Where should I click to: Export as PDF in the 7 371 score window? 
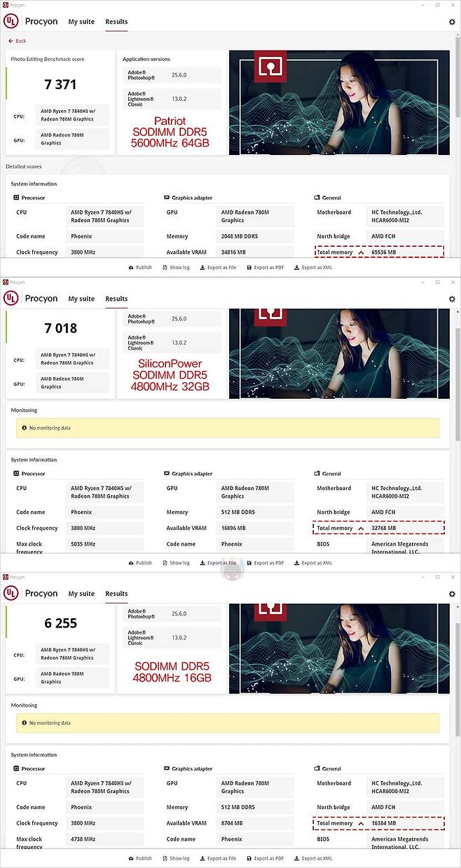click(x=265, y=267)
